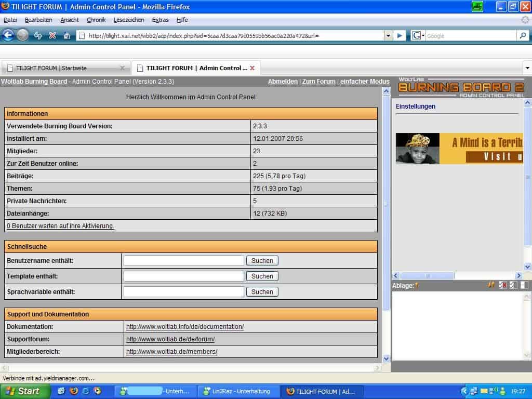Click the side panel horizontal scrollbar thumb
The width and height of the screenshot is (532, 399).
click(x=428, y=275)
